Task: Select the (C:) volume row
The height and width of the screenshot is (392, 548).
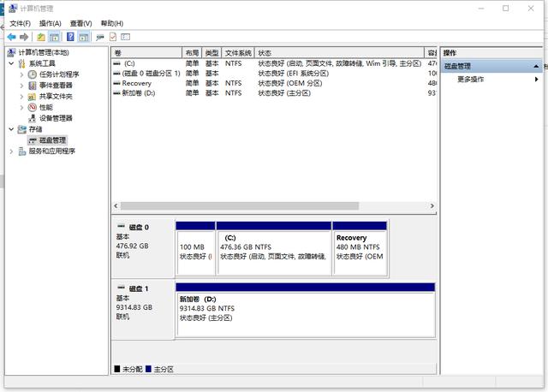Action: (274, 63)
